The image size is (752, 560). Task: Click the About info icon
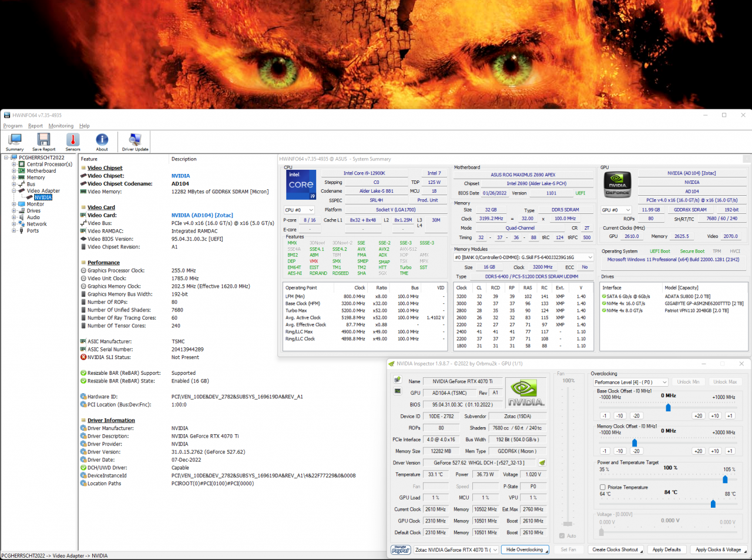102,139
